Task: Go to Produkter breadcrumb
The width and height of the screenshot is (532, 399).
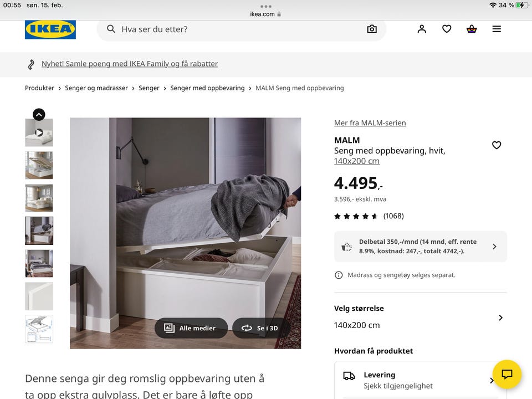Action: [39, 88]
